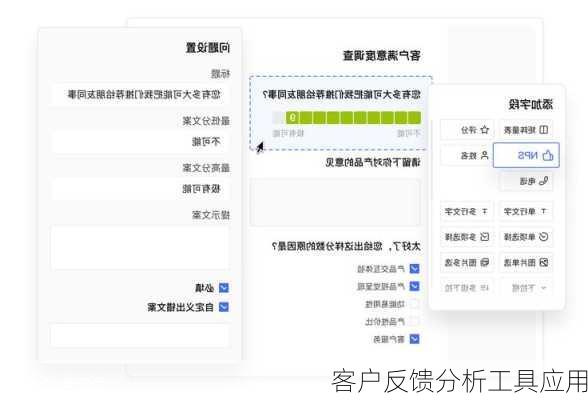588x400 pixels.
Task: Click the 请留下你对产品的意见 question text
Action: (373, 162)
